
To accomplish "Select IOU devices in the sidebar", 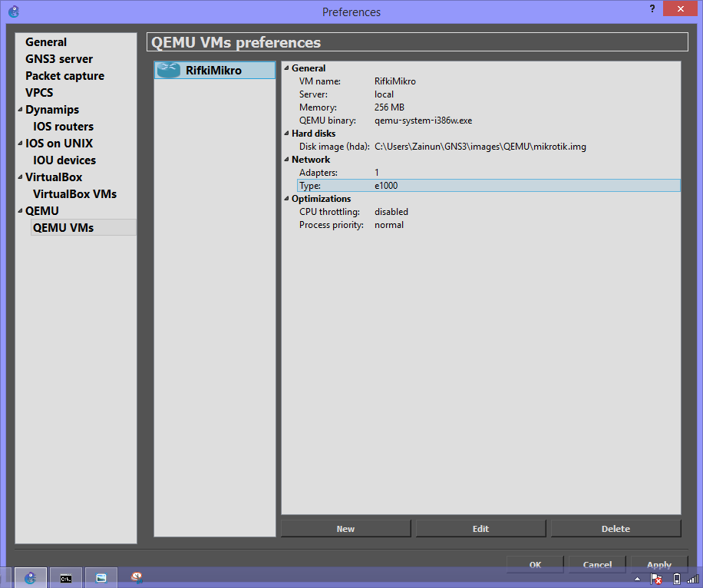I will (64, 160).
